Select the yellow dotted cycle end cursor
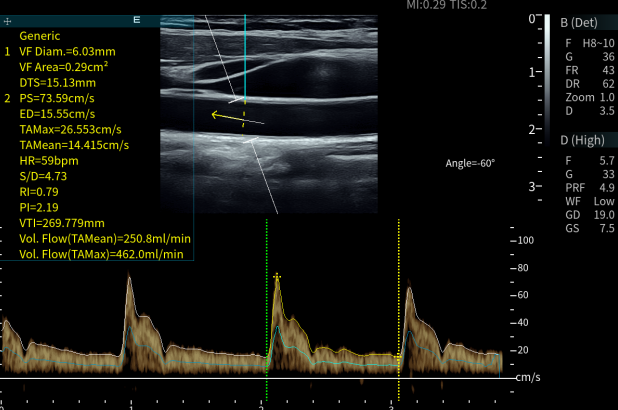The height and width of the screenshot is (410, 618). pos(399,300)
